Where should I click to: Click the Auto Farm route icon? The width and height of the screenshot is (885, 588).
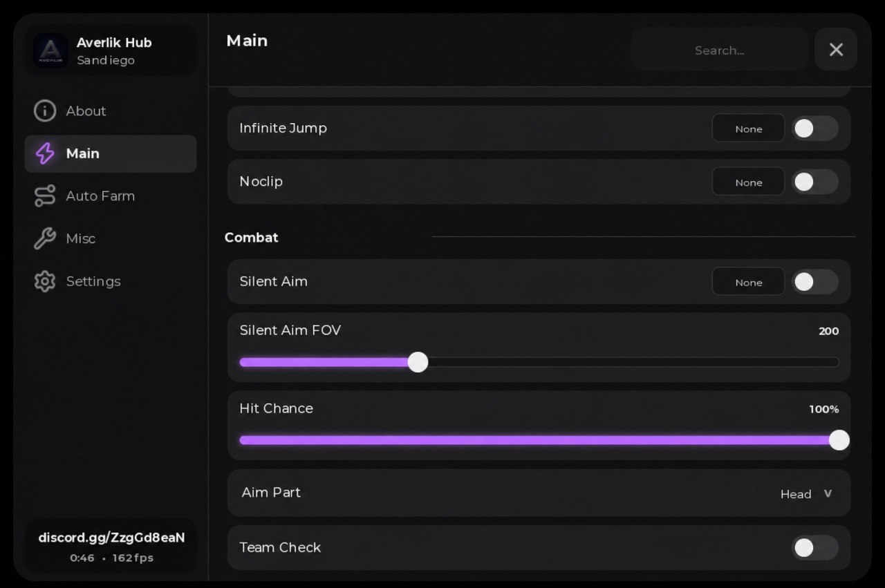[45, 196]
